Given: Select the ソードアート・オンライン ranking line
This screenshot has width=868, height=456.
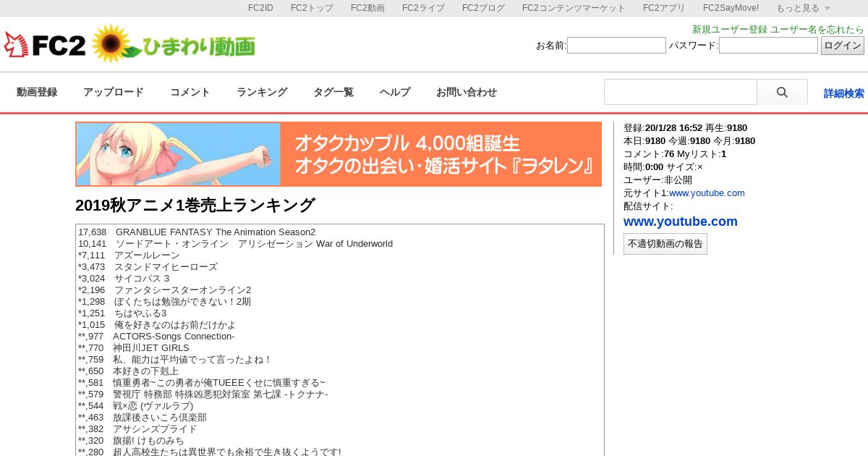Looking at the screenshot, I should click(x=235, y=244).
